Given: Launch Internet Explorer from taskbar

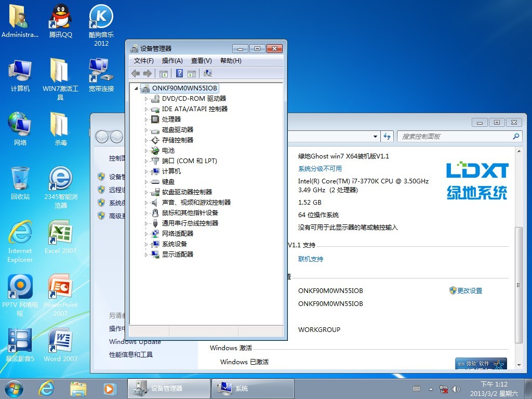Looking at the screenshot, I should tap(46, 389).
